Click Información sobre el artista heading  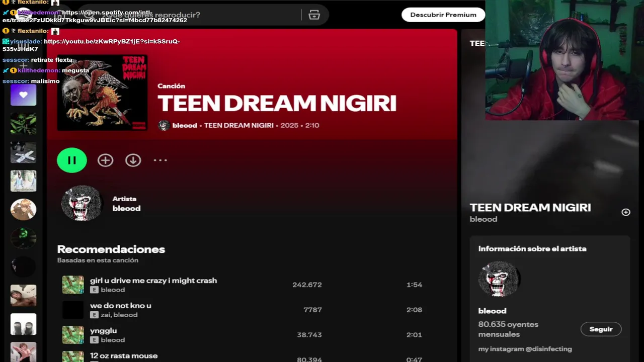point(532,249)
